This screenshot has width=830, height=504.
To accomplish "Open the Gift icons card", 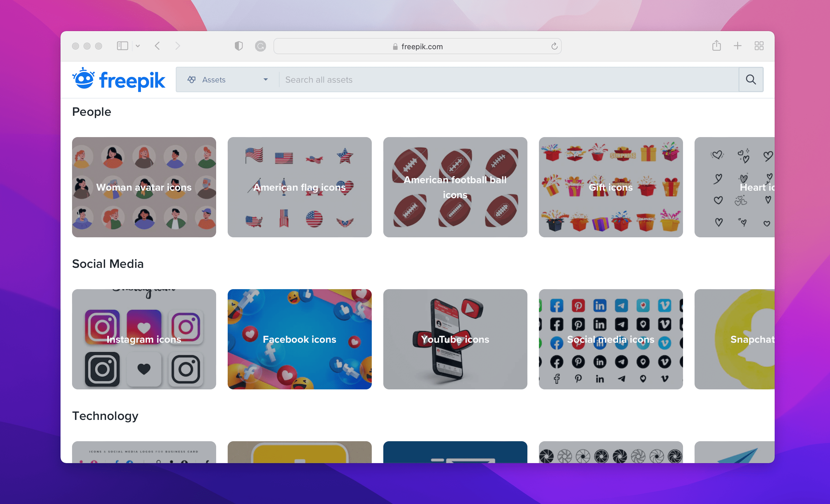I will tap(611, 187).
